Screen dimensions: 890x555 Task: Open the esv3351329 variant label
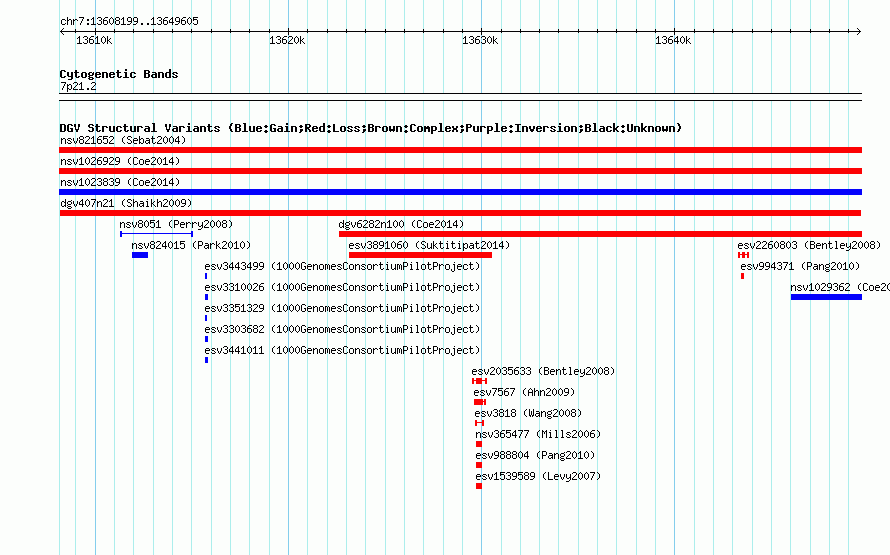pos(342,308)
